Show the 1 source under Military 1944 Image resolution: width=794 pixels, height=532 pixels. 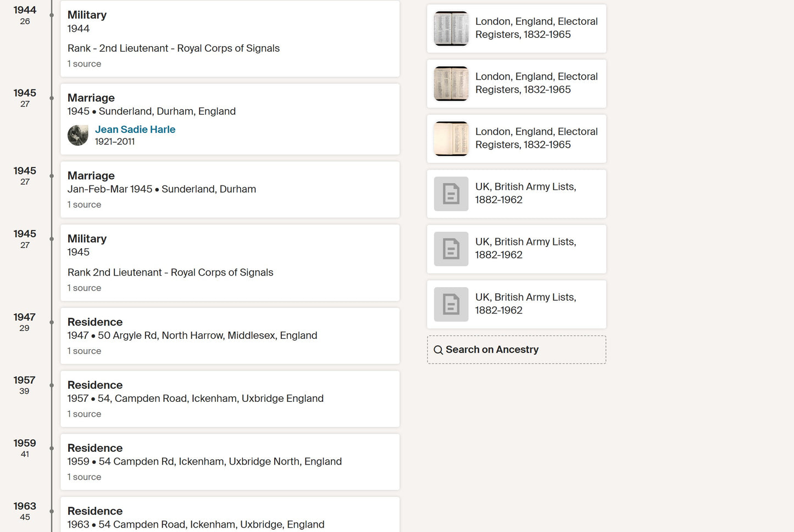tap(84, 64)
